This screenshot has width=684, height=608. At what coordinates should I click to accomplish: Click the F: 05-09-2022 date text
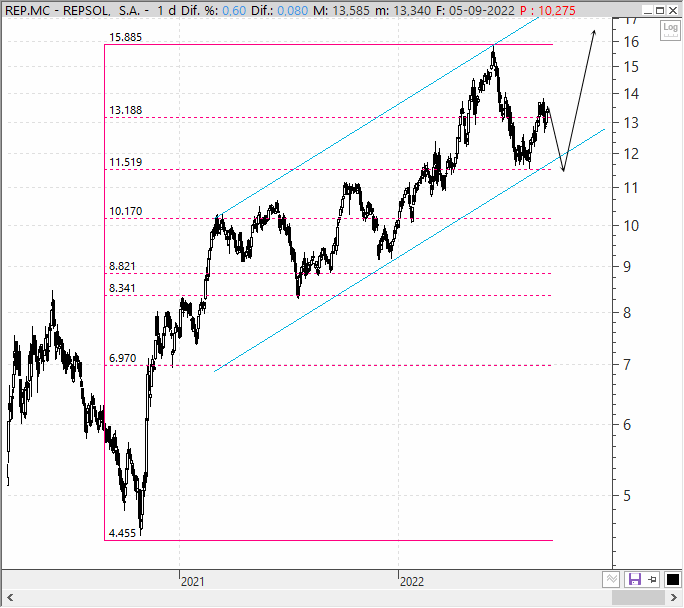pos(475,10)
